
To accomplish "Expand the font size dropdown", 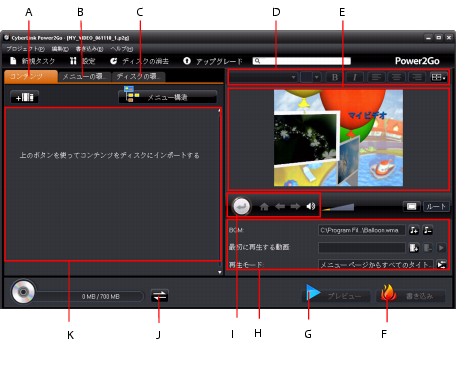I will (x=311, y=77).
